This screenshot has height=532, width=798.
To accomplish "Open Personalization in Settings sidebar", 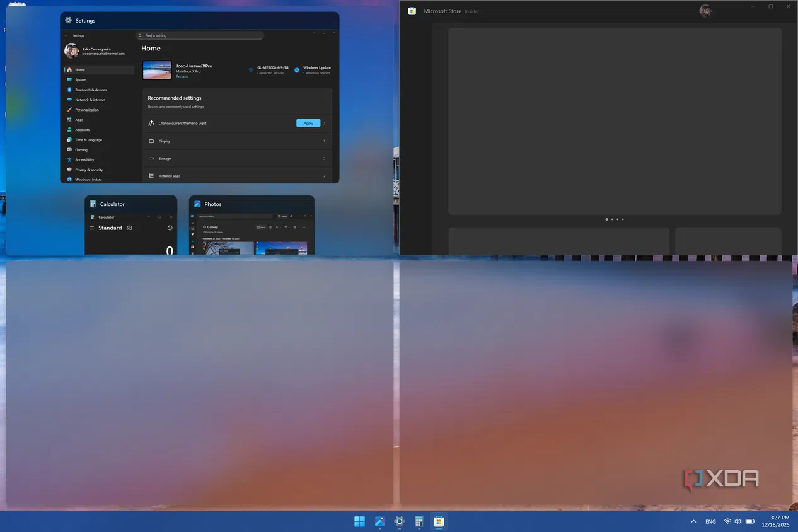I will (99, 110).
